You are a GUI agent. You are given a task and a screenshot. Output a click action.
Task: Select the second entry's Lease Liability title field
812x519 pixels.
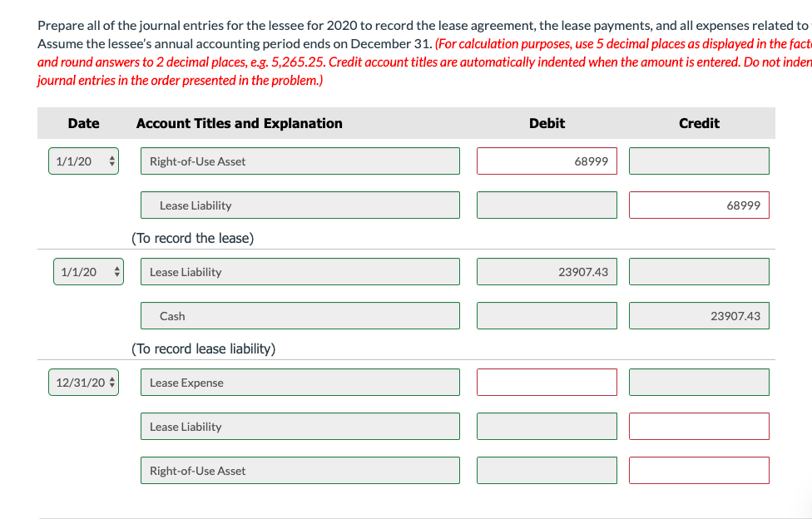(x=300, y=272)
